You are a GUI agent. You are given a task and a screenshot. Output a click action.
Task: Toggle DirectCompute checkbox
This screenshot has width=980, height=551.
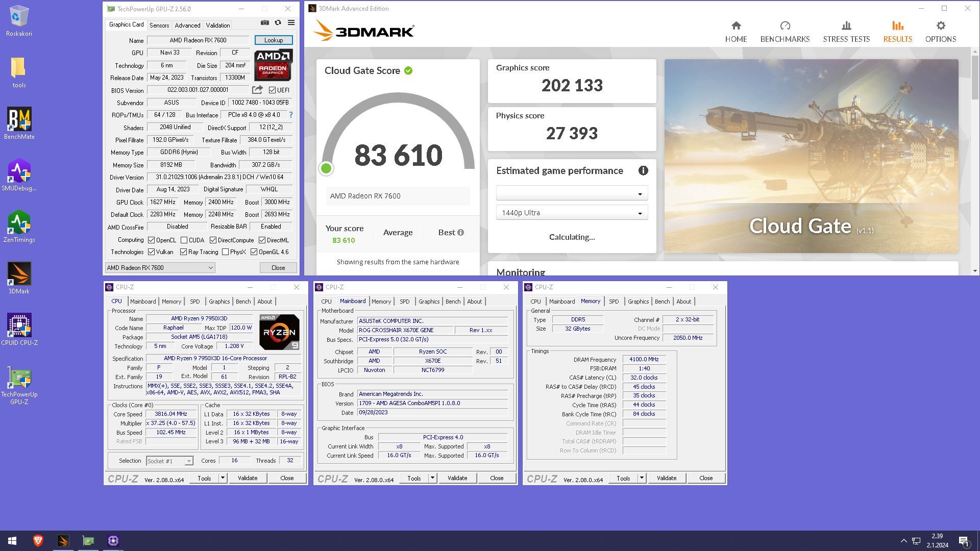click(213, 240)
